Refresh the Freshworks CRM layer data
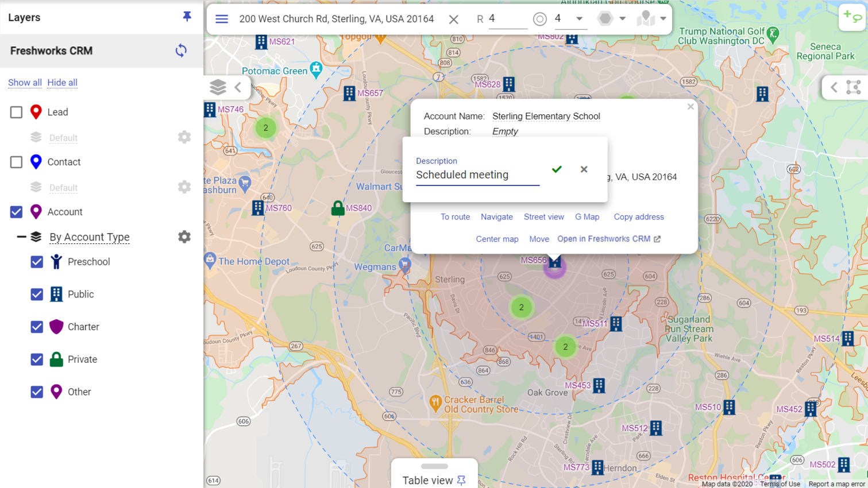868x488 pixels. click(181, 51)
